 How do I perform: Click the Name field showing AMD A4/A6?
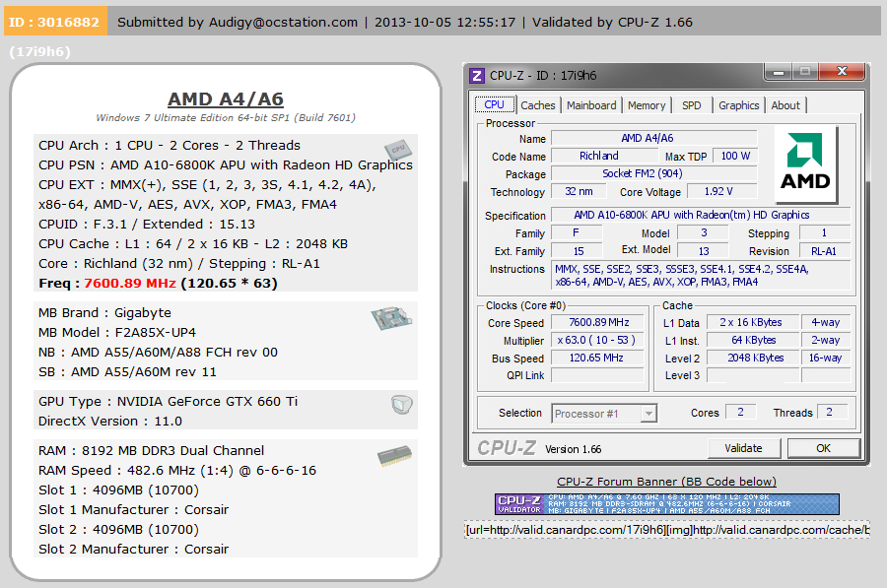point(654,138)
